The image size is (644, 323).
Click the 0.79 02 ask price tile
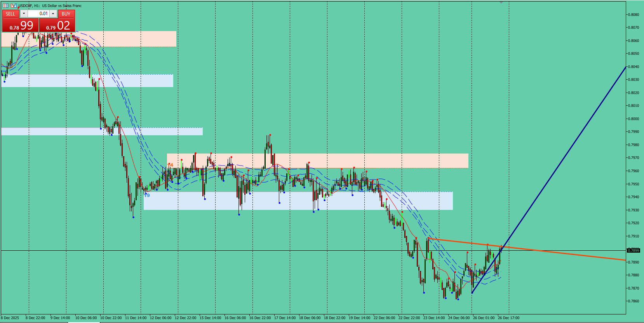coord(57,25)
